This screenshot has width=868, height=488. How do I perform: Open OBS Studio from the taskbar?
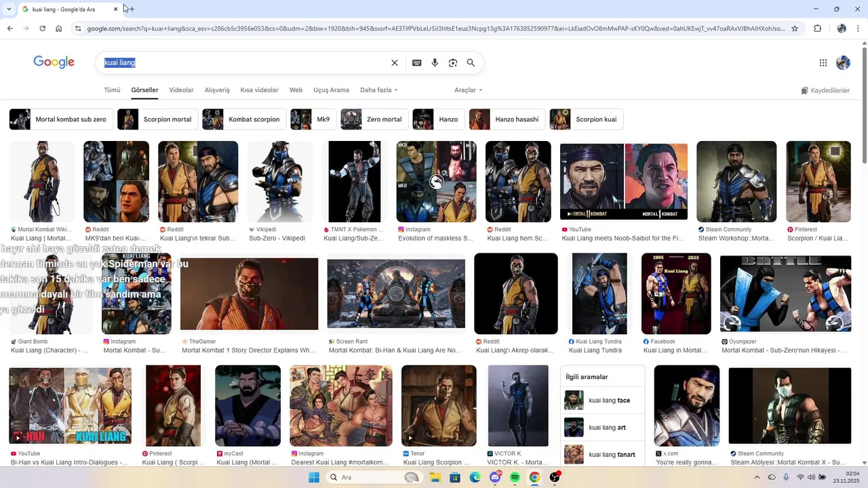(555, 477)
